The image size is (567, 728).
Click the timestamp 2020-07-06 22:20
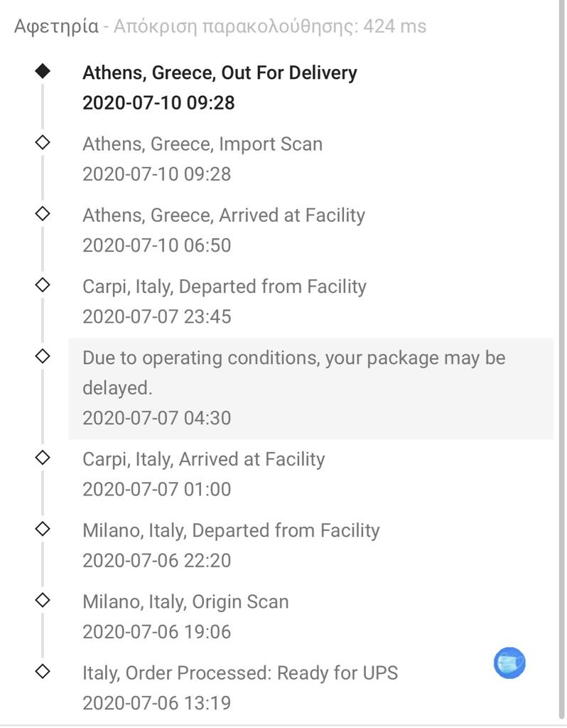[156, 561]
